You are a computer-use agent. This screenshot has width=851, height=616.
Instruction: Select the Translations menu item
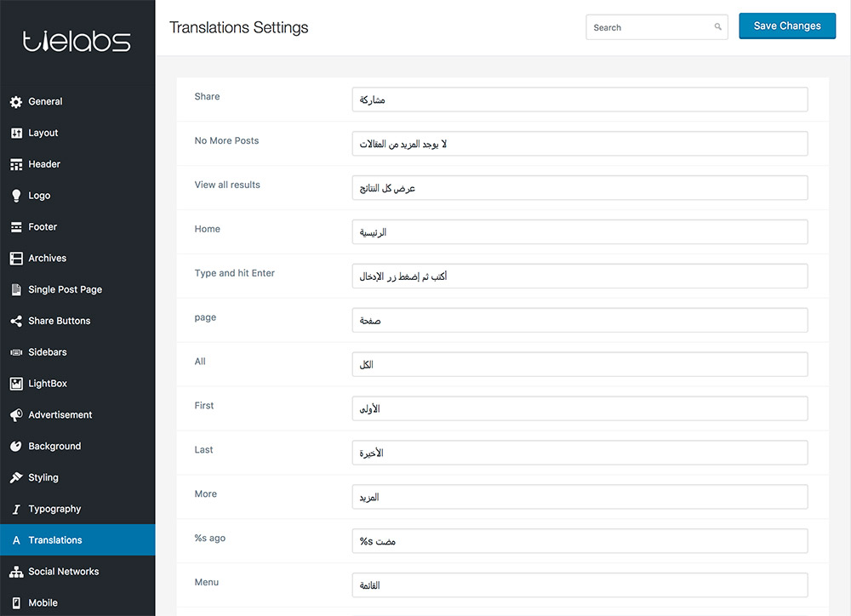point(77,540)
